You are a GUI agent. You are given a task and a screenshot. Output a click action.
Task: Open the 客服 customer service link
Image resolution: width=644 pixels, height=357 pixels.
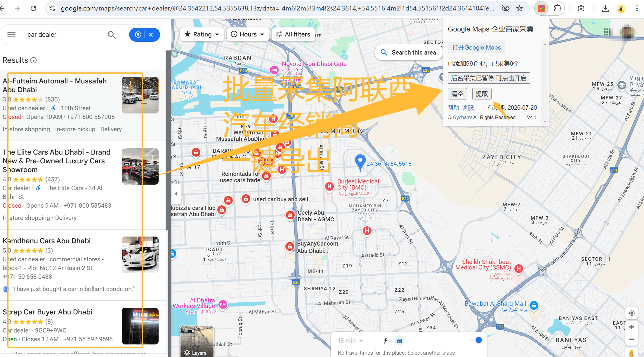(x=468, y=108)
